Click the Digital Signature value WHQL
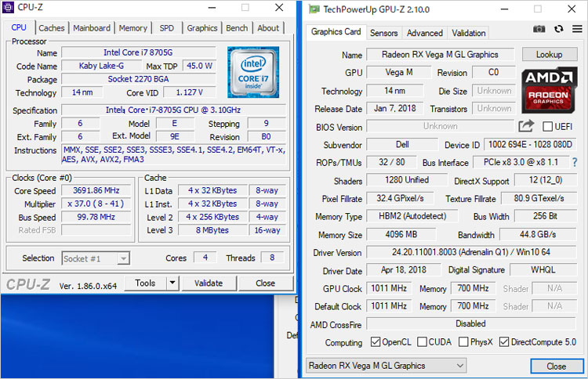588x379 pixels. [x=543, y=269]
